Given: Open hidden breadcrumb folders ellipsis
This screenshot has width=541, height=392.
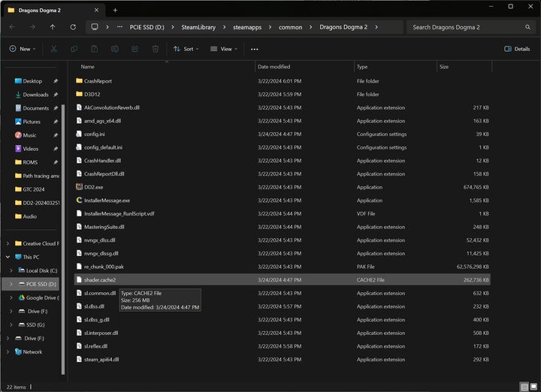Looking at the screenshot, I should point(119,27).
